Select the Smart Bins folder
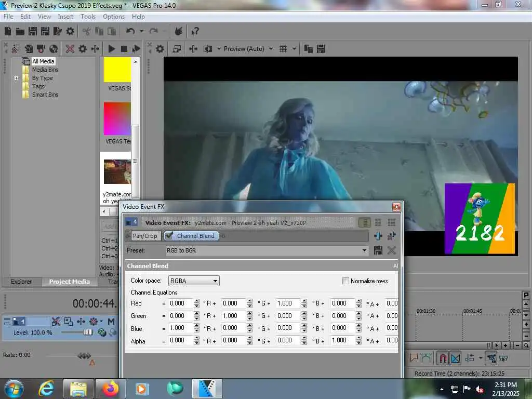Viewport: 532px width, 399px height. (45, 95)
